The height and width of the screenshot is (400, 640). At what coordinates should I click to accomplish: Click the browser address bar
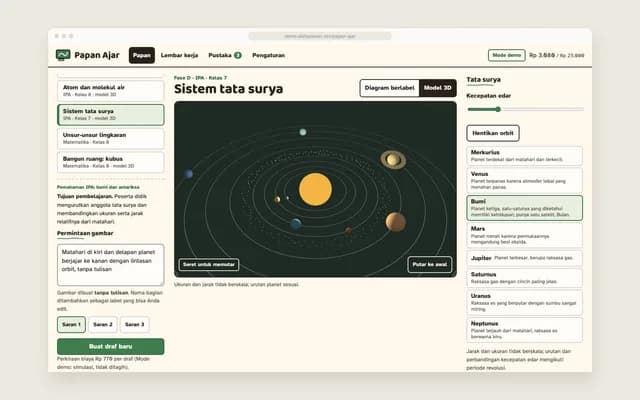(x=320, y=36)
